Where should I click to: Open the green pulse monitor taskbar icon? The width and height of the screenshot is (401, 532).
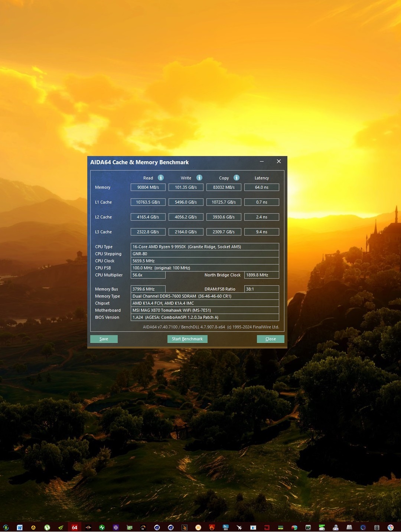tap(102, 527)
